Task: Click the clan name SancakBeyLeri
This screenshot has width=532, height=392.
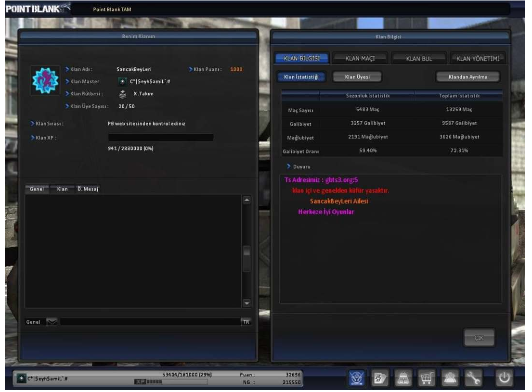Action: click(134, 69)
